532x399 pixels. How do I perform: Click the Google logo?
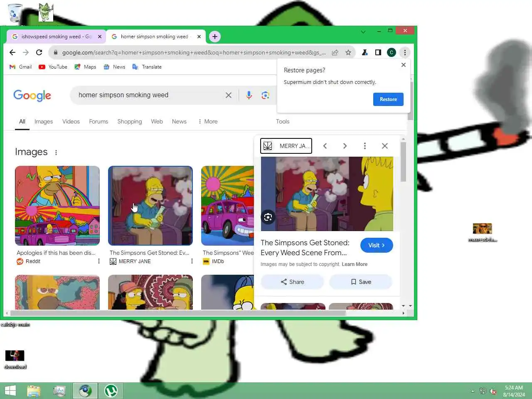(32, 96)
